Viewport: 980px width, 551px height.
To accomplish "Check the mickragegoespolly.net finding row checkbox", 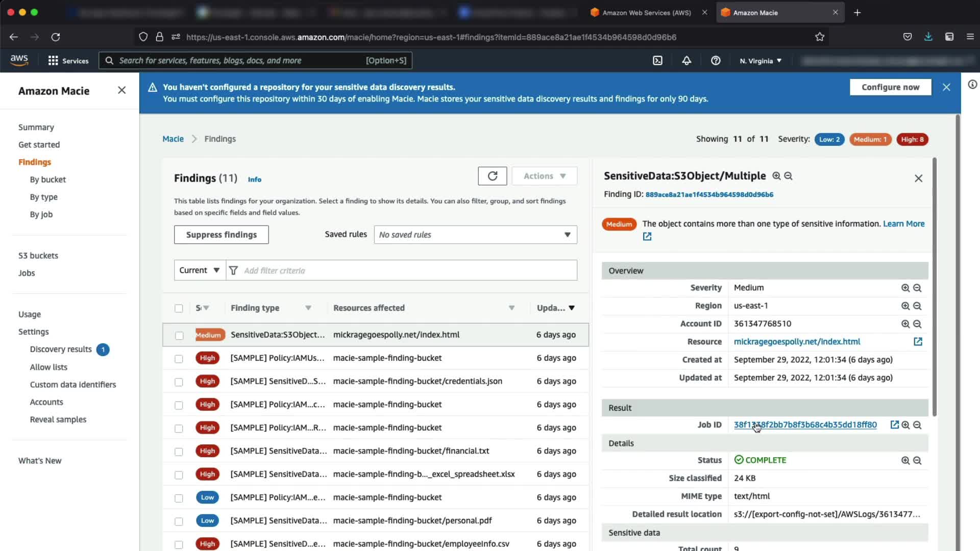I will (x=179, y=336).
